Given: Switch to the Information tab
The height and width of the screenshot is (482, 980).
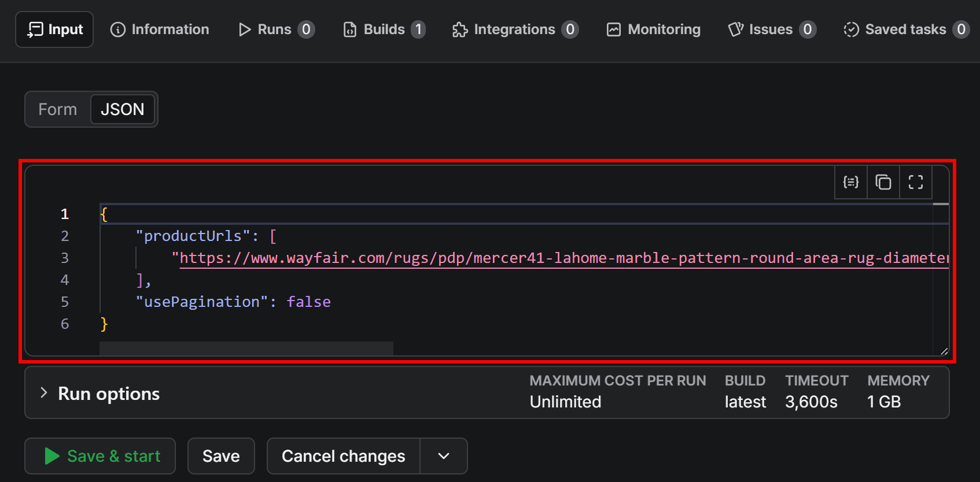Looking at the screenshot, I should pos(160,29).
